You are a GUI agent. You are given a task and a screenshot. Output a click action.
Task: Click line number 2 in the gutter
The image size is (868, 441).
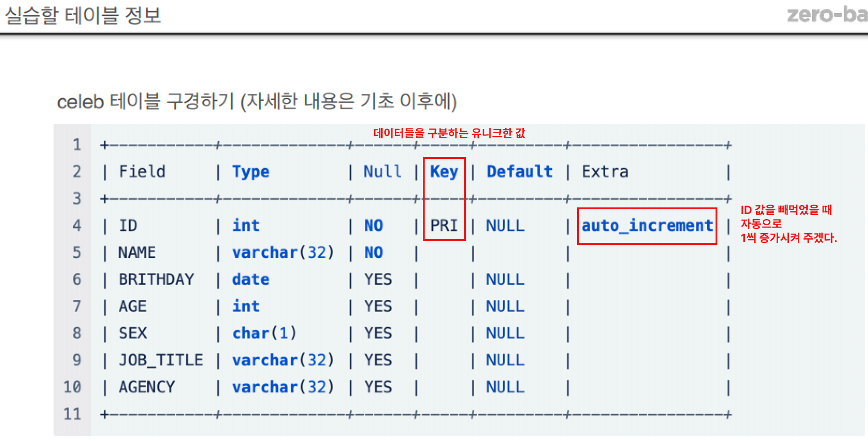pyautogui.click(x=77, y=172)
